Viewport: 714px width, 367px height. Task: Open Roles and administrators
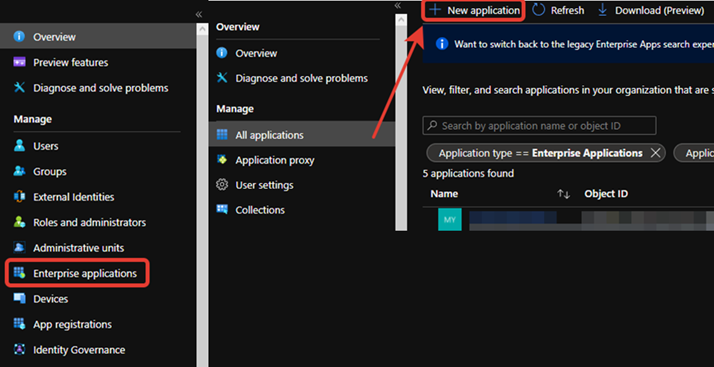coord(89,222)
